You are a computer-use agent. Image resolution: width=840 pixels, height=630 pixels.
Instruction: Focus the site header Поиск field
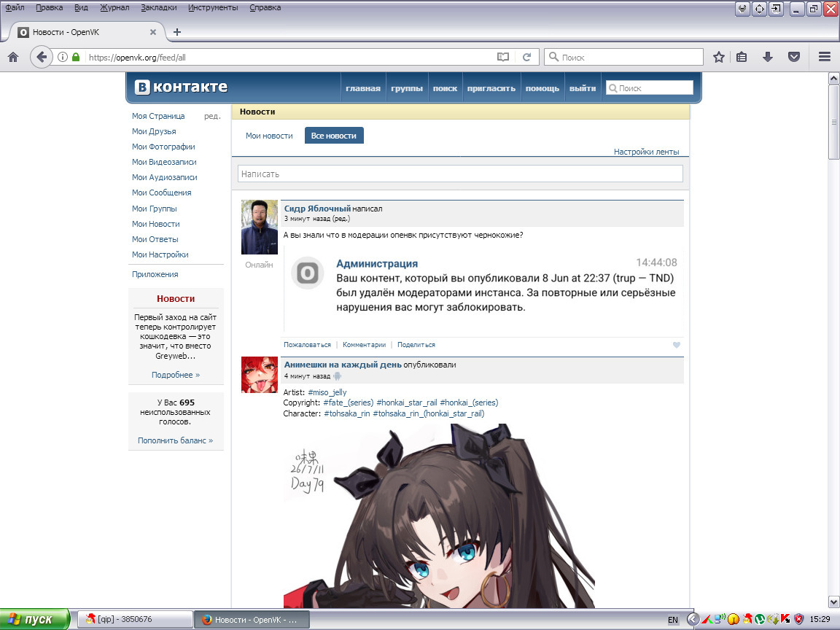pyautogui.click(x=649, y=87)
